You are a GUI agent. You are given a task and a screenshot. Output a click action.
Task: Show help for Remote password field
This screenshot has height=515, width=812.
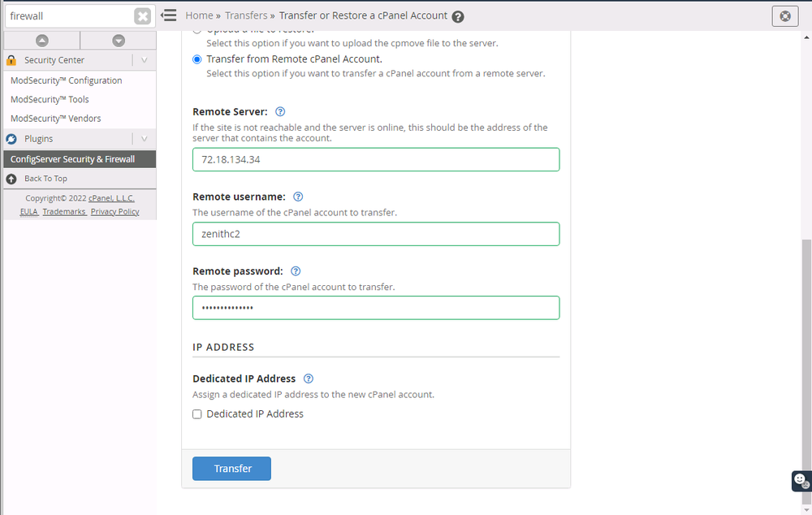[x=296, y=271]
